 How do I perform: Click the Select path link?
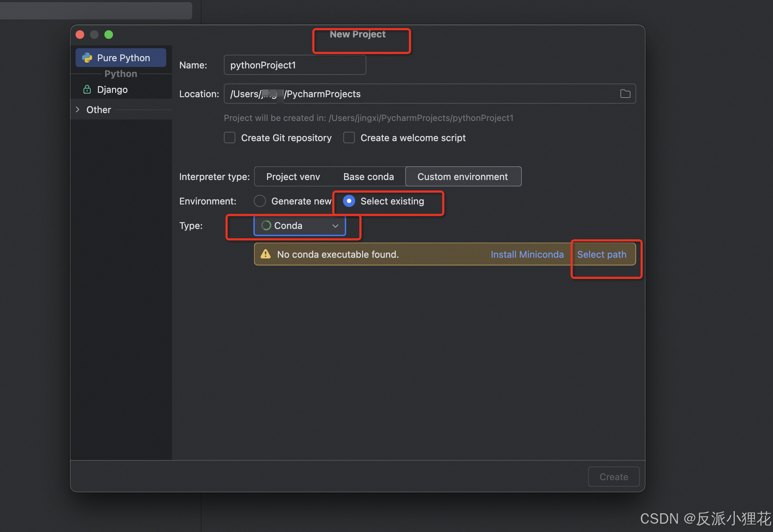[601, 254]
